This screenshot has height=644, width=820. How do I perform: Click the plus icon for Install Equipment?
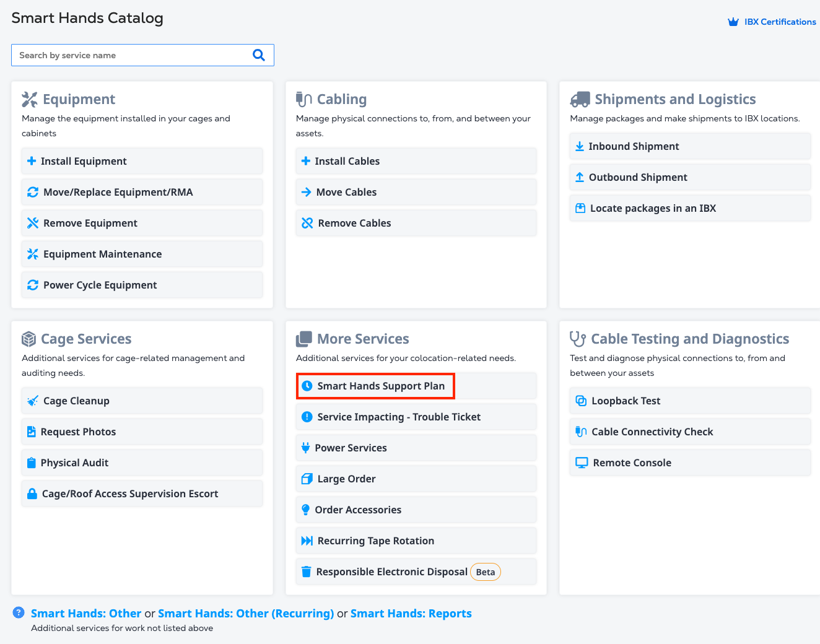point(32,161)
